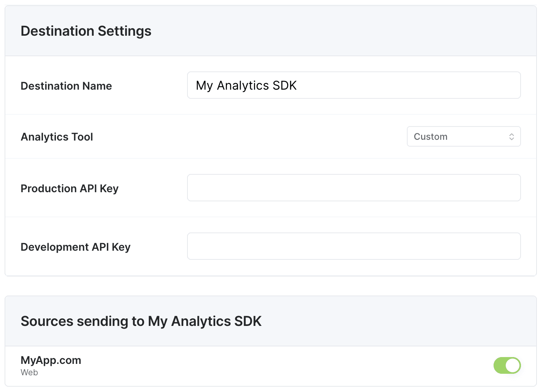The image size is (543, 392).
Task: Expand the analytics tool options list
Action: tap(464, 136)
